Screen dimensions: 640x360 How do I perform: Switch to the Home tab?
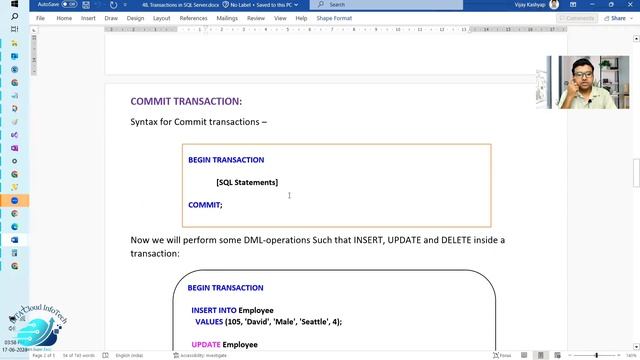pyautogui.click(x=64, y=18)
